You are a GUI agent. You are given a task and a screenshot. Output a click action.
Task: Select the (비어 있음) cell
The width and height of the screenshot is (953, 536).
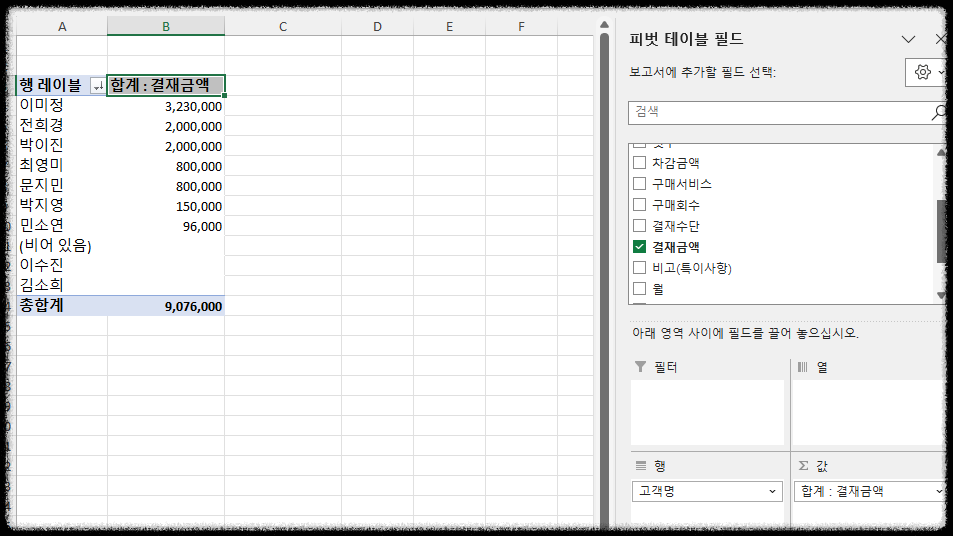pos(62,246)
